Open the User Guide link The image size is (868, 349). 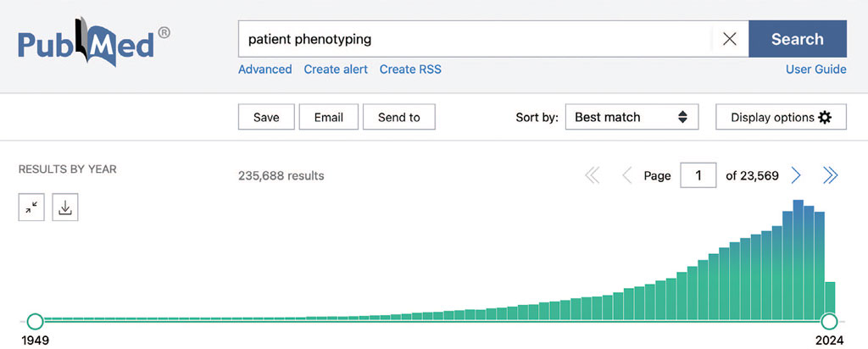[816, 69]
